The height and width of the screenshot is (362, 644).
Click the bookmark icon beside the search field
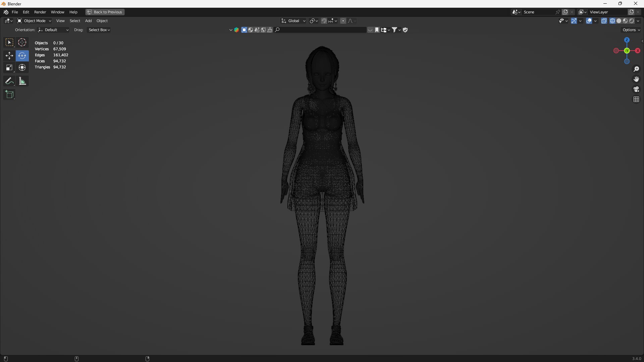pyautogui.click(x=377, y=30)
